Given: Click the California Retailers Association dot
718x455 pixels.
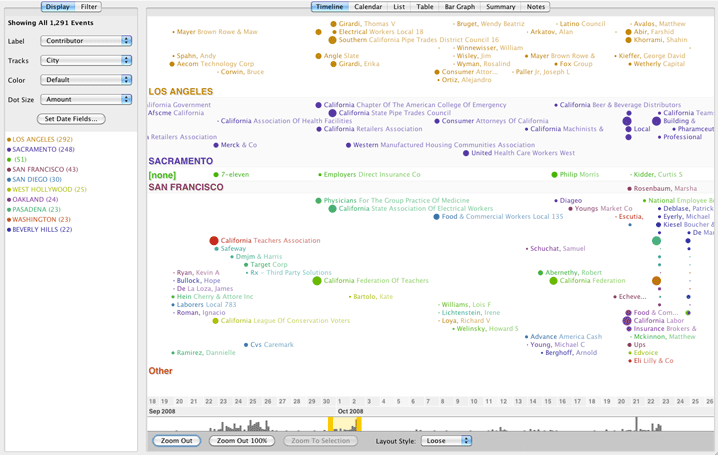Looking at the screenshot, I should (319, 129).
